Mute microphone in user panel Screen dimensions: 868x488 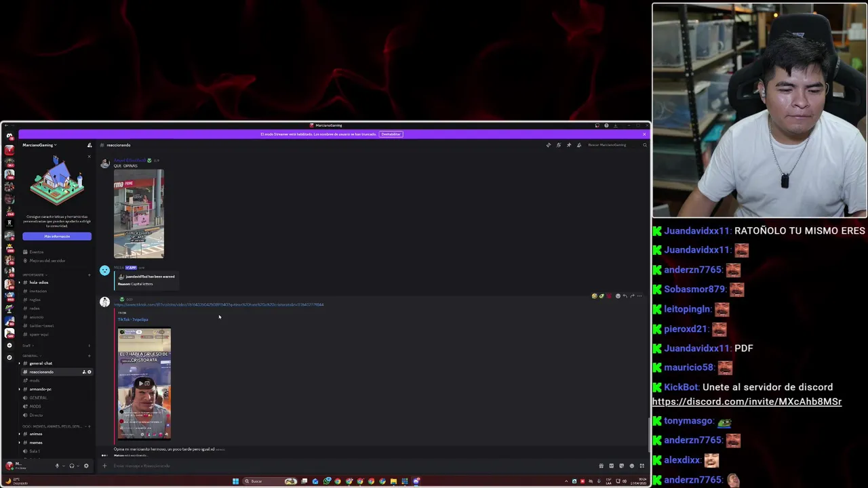[57, 466]
